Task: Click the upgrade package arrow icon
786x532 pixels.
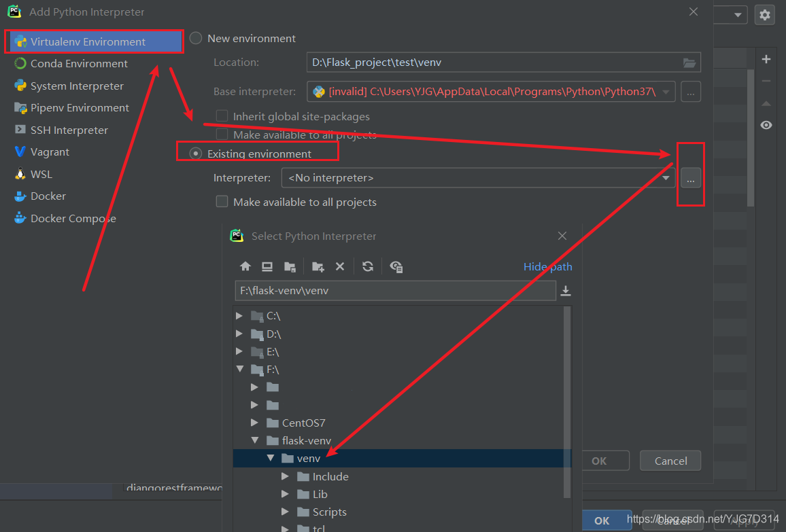Action: pos(766,103)
